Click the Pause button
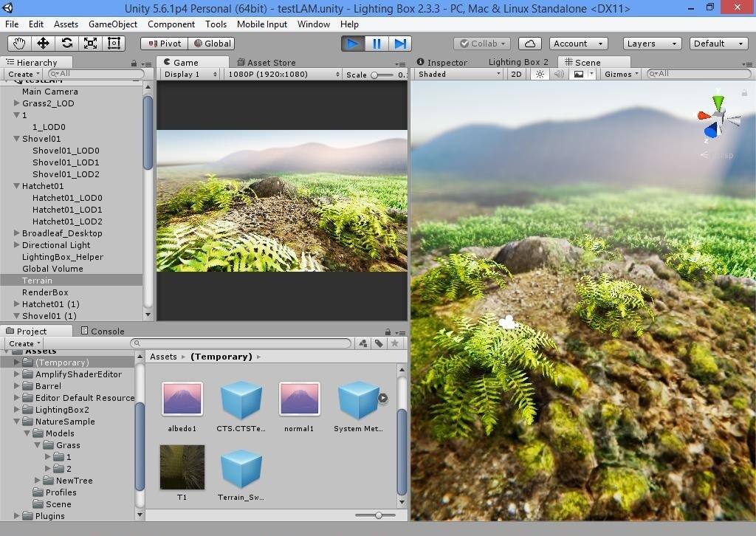This screenshot has width=756, height=536. point(377,44)
